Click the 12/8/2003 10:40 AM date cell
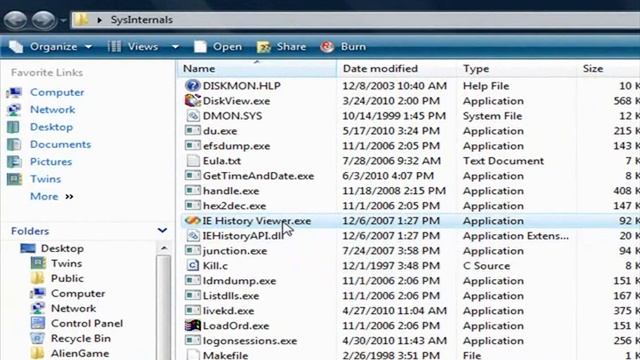This screenshot has width=640, height=360. [x=395, y=86]
